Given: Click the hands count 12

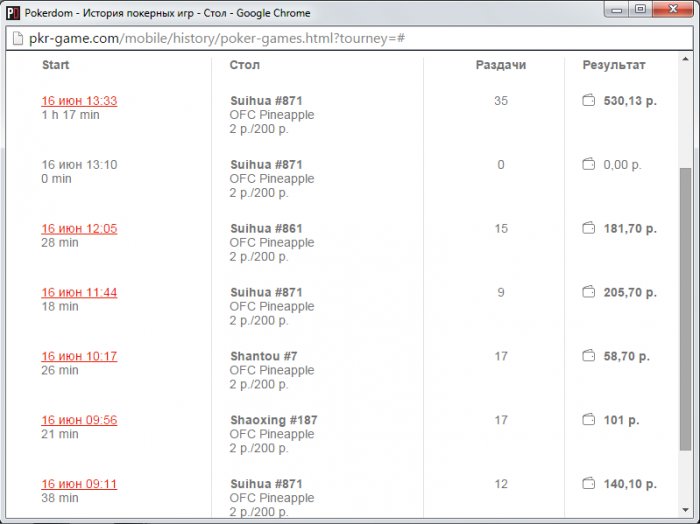Looking at the screenshot, I should click(x=501, y=484).
